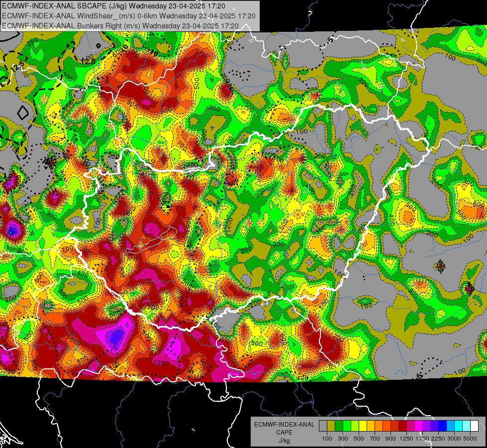
Task: Click the 700 tick label in legend
Action: pos(375,439)
